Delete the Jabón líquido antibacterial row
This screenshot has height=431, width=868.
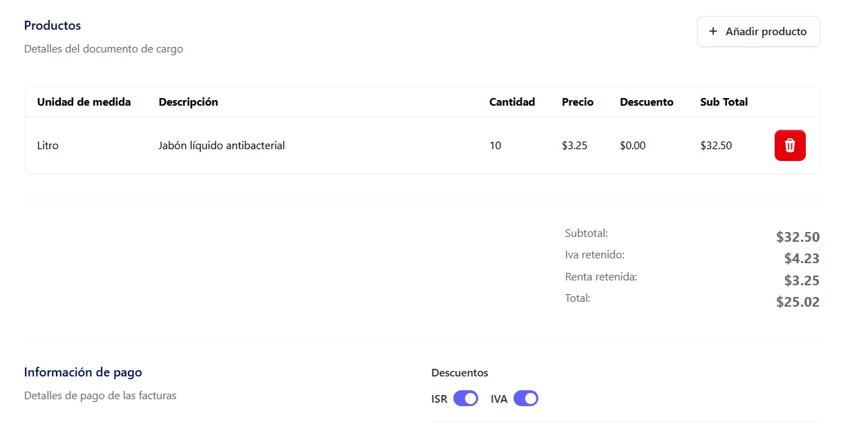coord(790,146)
